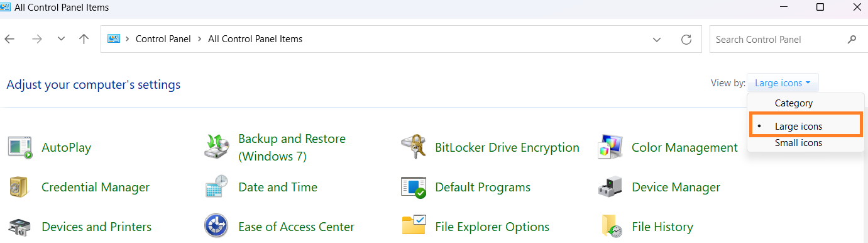
Task: Open the Color Management icon
Action: (610, 147)
